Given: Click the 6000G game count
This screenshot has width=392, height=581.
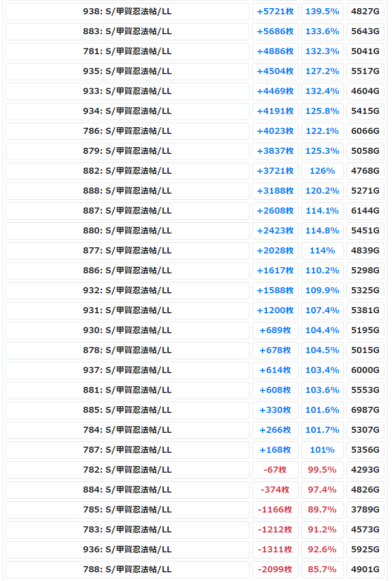Looking at the screenshot, I should point(365,370).
